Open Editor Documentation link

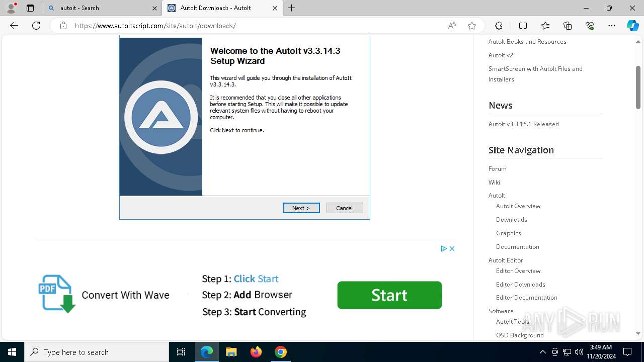526,298
